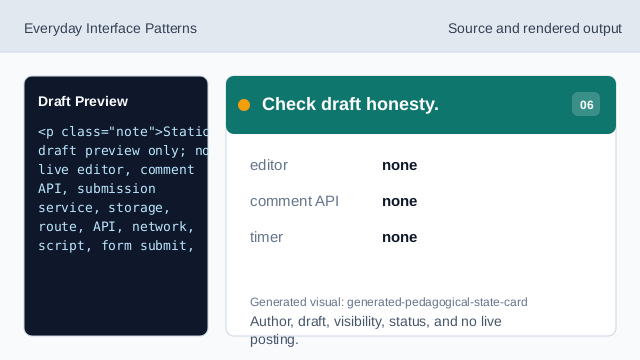640x360 pixels.
Task: Click the orange status dot
Action: (244, 105)
